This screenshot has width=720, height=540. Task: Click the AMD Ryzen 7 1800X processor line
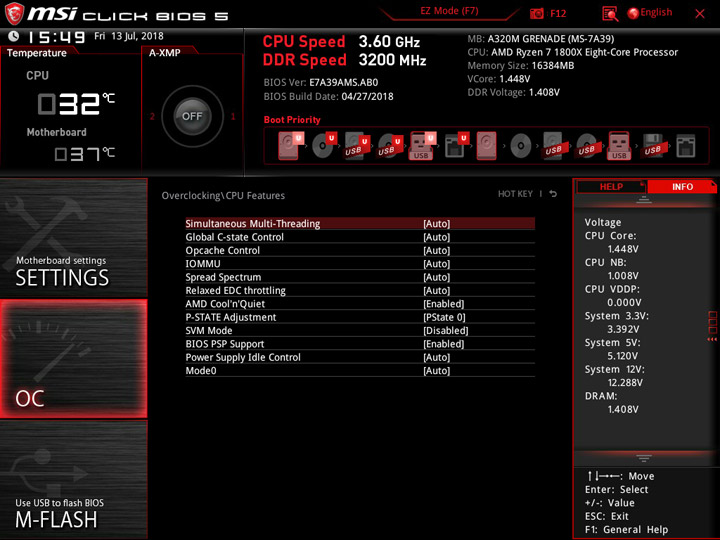(x=573, y=52)
